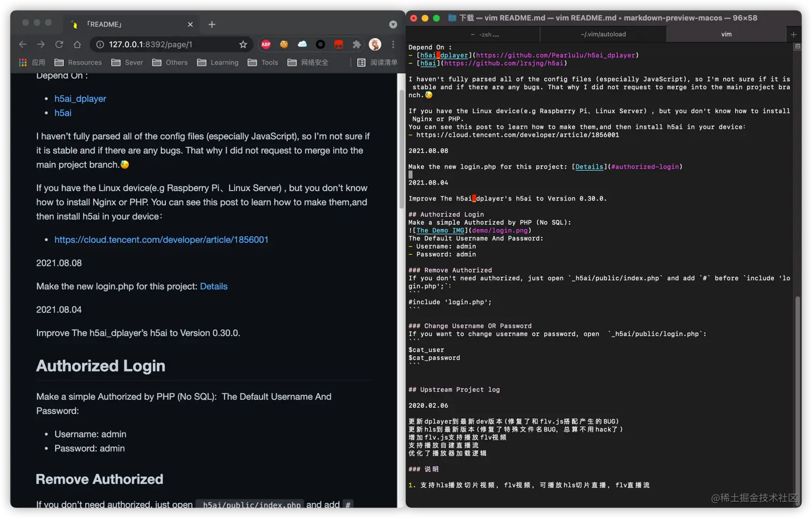Click the browser page scrollbar thumb
Screen dimensions: 812x518
(x=402, y=149)
